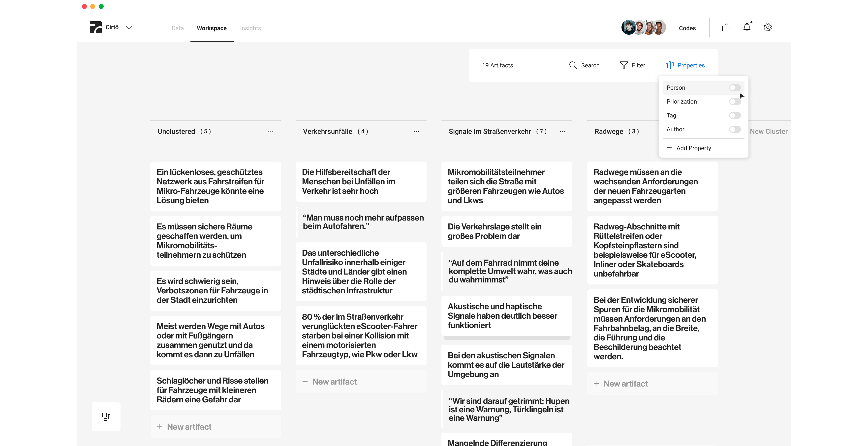Viewport: 868px width, 446px height.
Task: Enable the Author property switch
Action: pos(735,129)
